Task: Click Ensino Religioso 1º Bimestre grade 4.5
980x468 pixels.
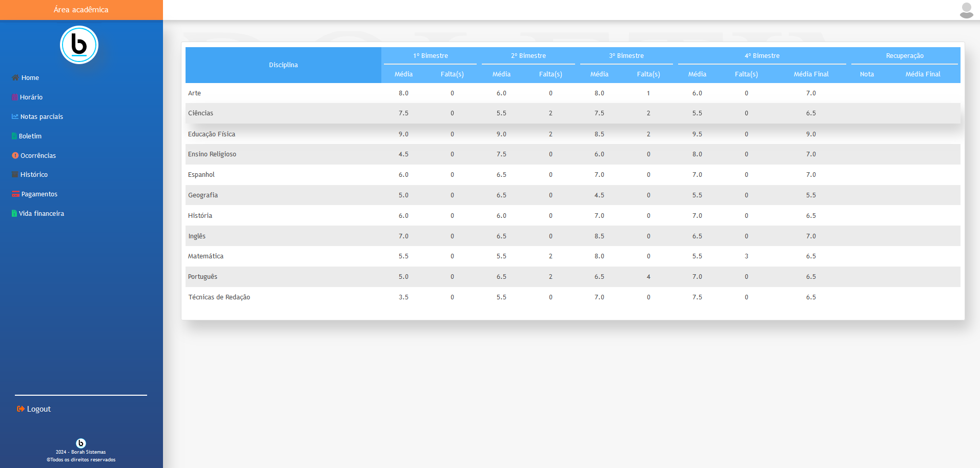Action: (x=403, y=154)
